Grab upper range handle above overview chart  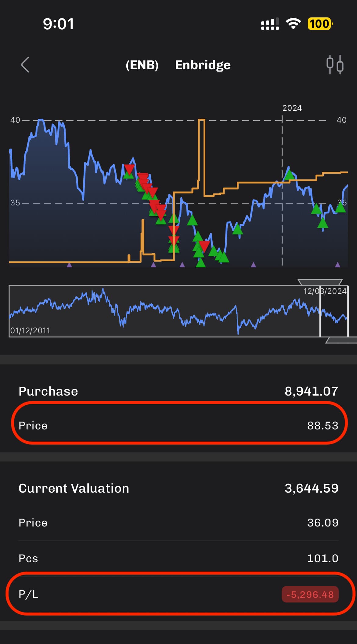[x=320, y=282]
